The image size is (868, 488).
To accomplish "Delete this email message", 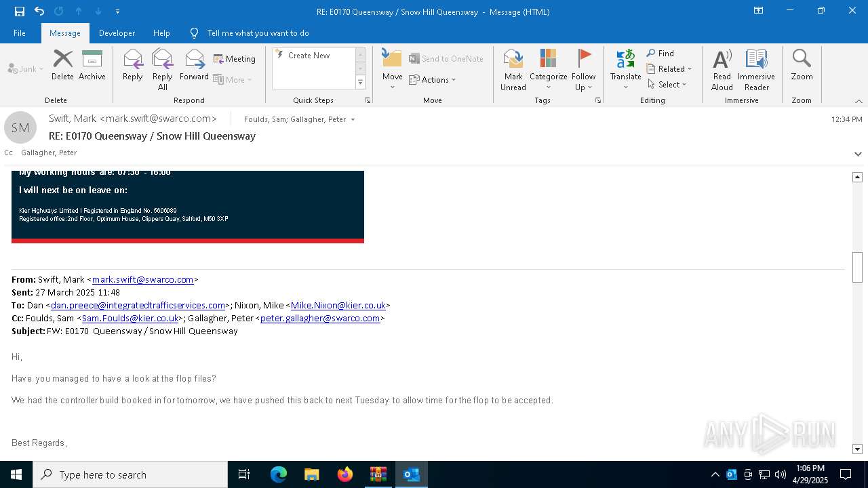I will pos(62,65).
